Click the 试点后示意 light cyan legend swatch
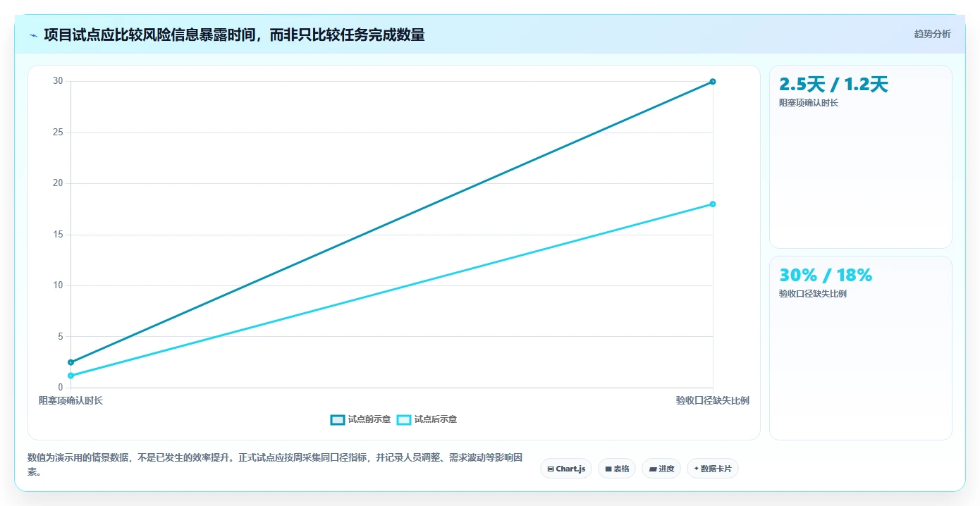The image size is (980, 506). (x=404, y=419)
